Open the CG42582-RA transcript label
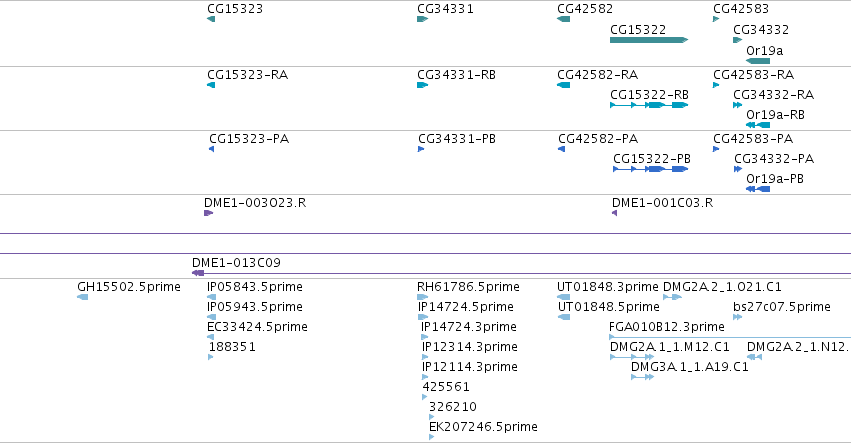Viewport: 851px width, 443px height. pos(598,75)
